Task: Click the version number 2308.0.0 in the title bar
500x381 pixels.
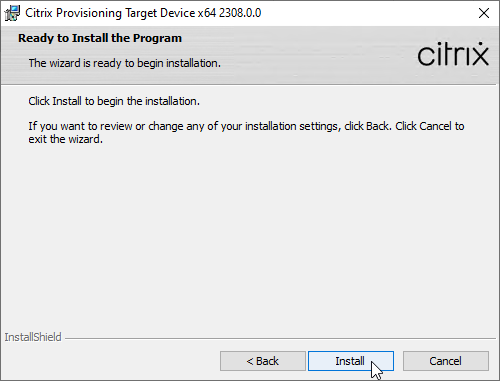Action: [240, 13]
